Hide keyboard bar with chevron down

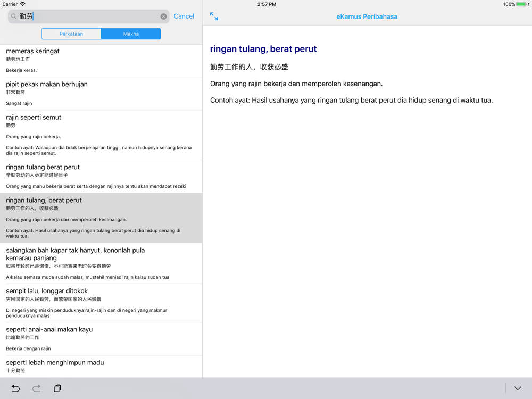coord(518,388)
